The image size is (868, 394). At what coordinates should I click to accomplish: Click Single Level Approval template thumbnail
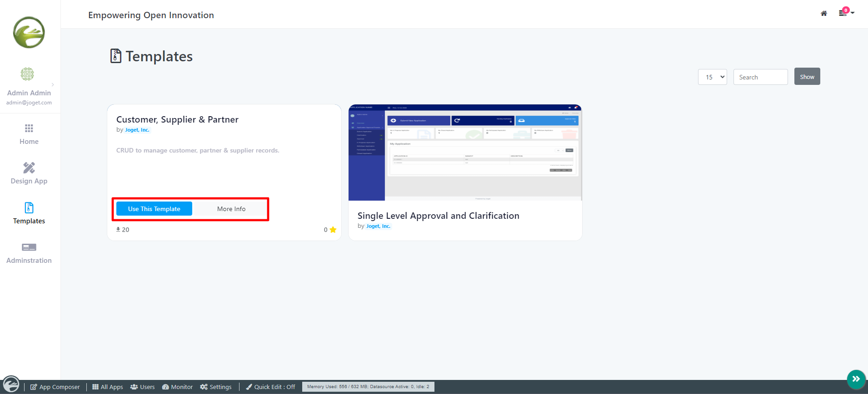tap(465, 153)
